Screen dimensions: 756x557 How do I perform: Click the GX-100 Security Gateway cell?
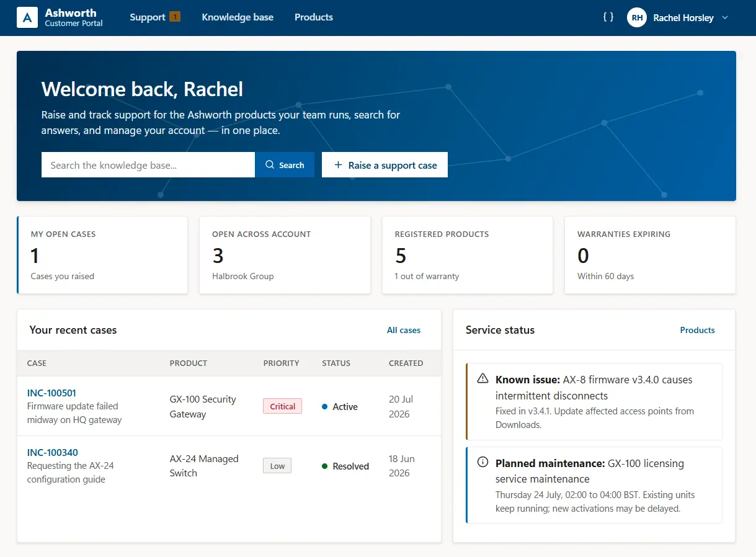pyautogui.click(x=203, y=406)
